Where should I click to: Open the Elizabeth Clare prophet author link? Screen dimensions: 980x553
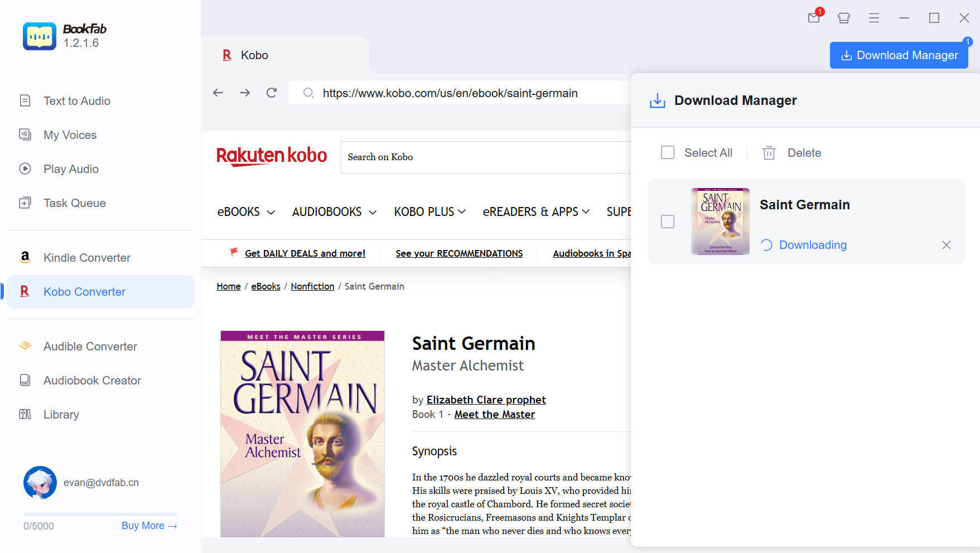pyautogui.click(x=486, y=400)
